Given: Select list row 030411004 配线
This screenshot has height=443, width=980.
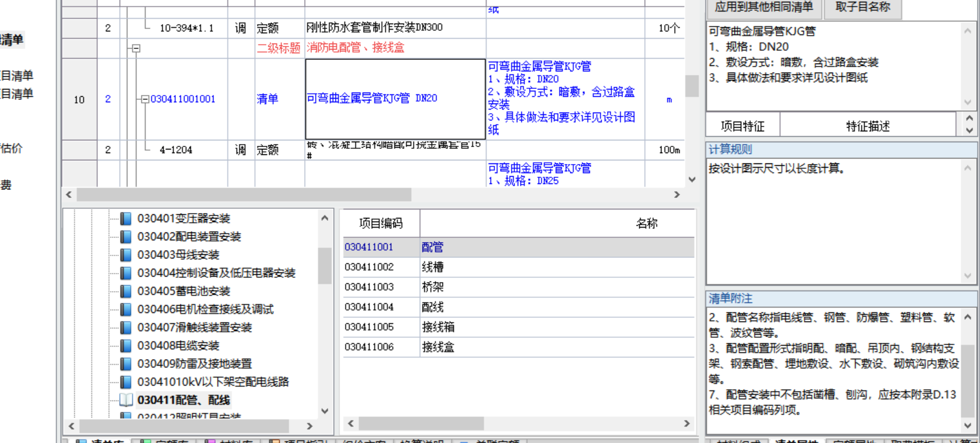Looking at the screenshot, I should point(519,307).
